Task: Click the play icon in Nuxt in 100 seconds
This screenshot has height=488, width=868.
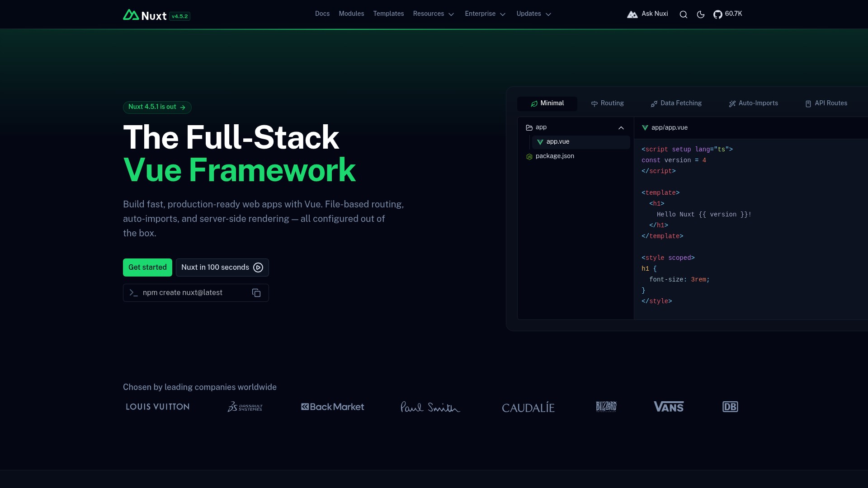Action: 258,267
